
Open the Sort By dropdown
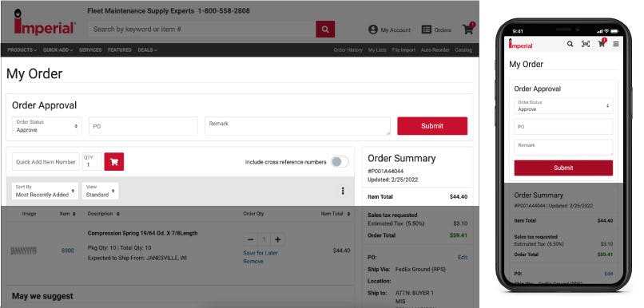point(46,192)
